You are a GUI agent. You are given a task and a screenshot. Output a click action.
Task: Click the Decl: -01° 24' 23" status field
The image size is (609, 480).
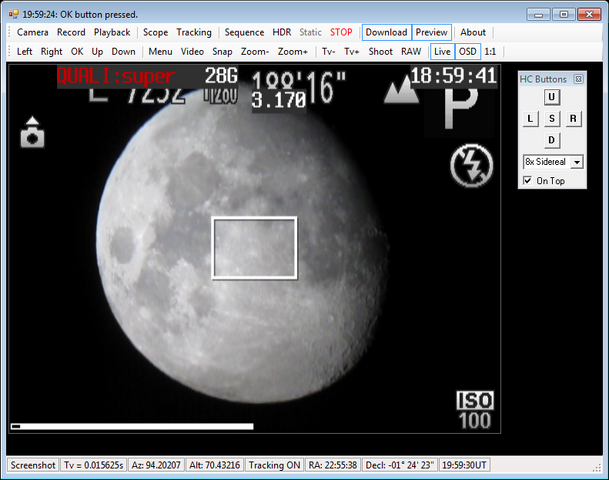click(x=400, y=465)
